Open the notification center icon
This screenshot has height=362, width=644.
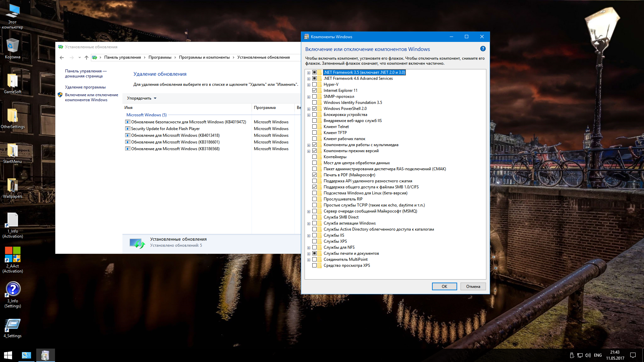(633, 355)
